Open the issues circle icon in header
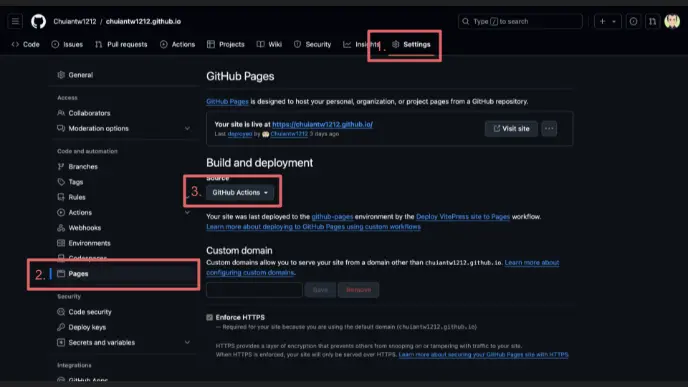 click(633, 21)
